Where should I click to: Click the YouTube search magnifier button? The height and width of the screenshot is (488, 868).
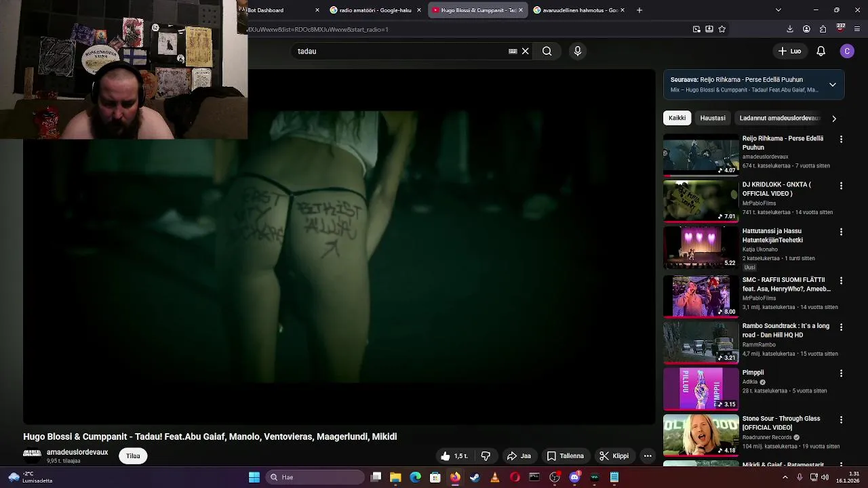[x=547, y=51]
